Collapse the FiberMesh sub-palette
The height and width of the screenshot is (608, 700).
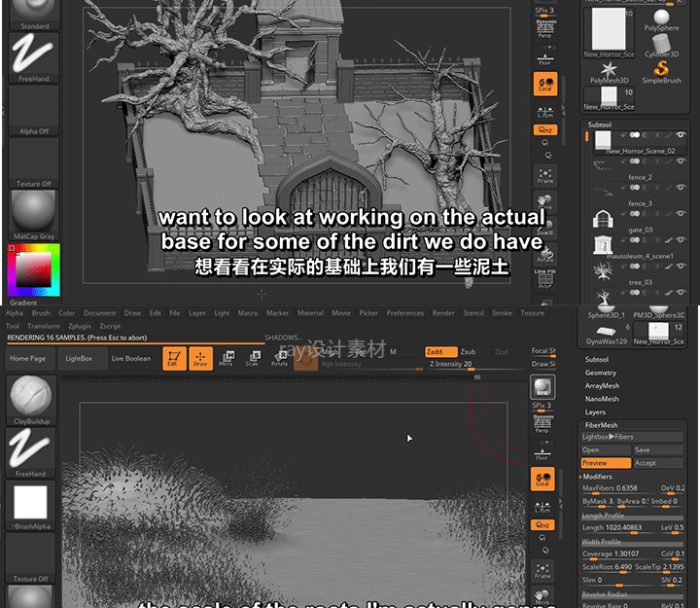pyautogui.click(x=601, y=425)
